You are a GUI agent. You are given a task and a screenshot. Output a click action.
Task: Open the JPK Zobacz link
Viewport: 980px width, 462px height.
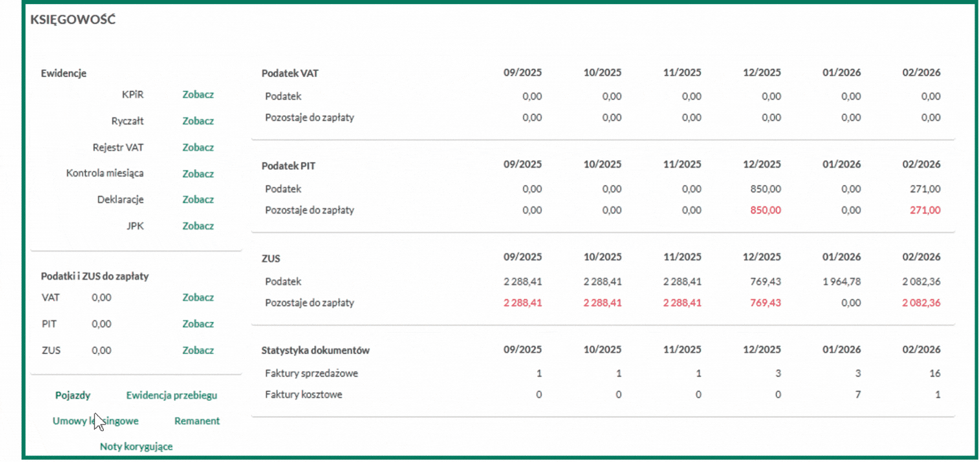[198, 226]
